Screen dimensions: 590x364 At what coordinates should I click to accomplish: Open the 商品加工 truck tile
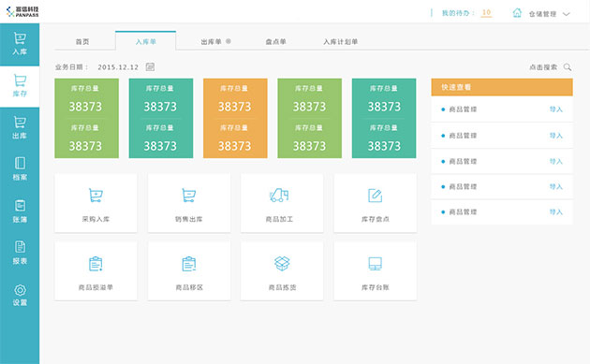click(x=282, y=203)
